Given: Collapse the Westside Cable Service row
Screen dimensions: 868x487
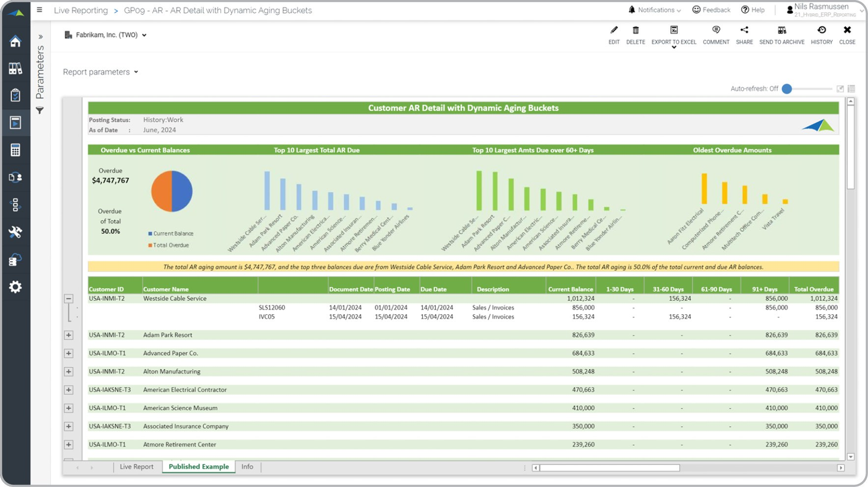Looking at the screenshot, I should click(x=69, y=298).
